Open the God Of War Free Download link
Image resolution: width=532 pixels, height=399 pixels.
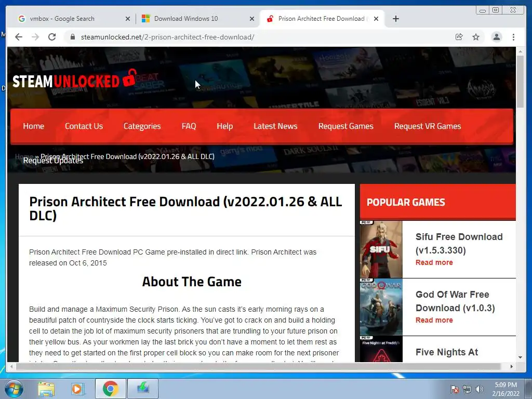(x=455, y=301)
